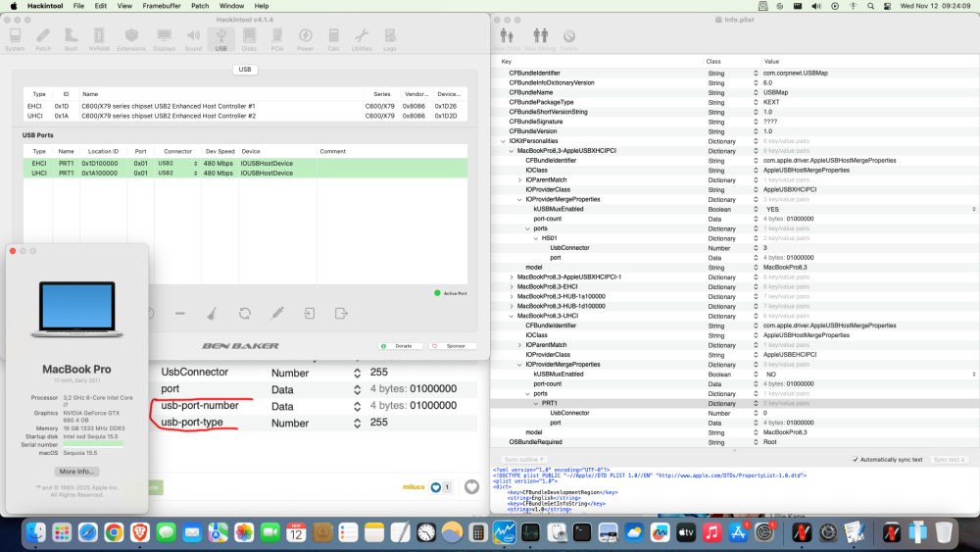Image resolution: width=980 pixels, height=552 pixels.
Task: Open the Utilities section in Hackintool
Action: click(x=362, y=39)
